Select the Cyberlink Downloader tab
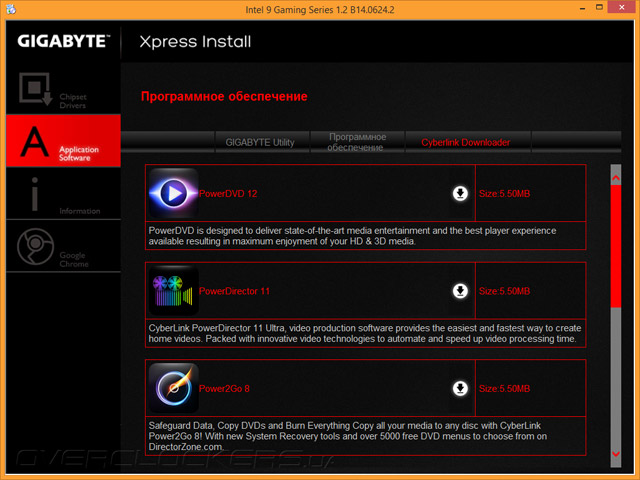 468,142
